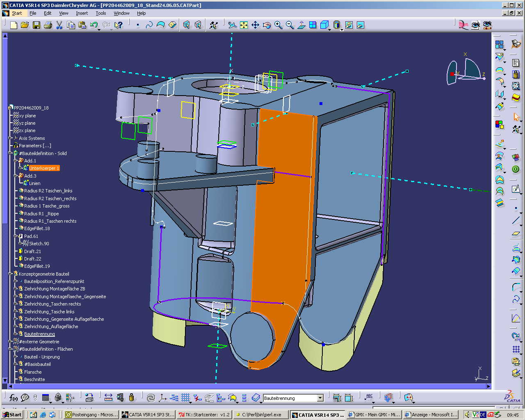Click the multi-view window layout icon

[x=313, y=25]
